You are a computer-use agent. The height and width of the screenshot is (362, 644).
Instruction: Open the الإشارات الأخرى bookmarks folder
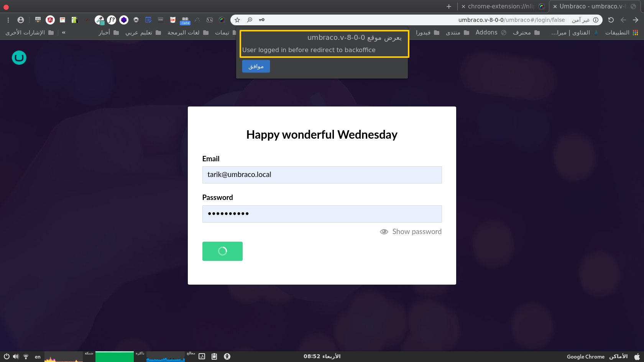pos(30,33)
